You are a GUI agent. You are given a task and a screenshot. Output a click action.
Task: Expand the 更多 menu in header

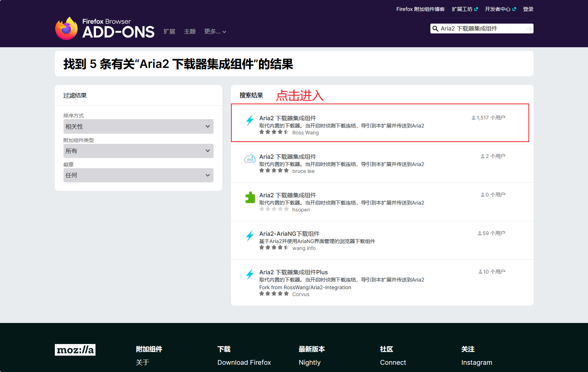click(x=215, y=32)
